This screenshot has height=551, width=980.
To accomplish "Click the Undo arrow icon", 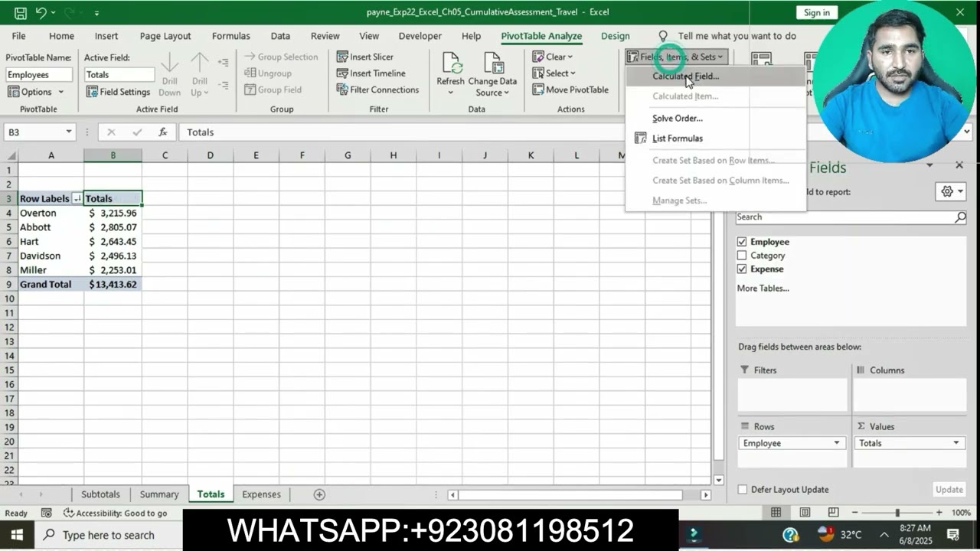I will point(41,12).
